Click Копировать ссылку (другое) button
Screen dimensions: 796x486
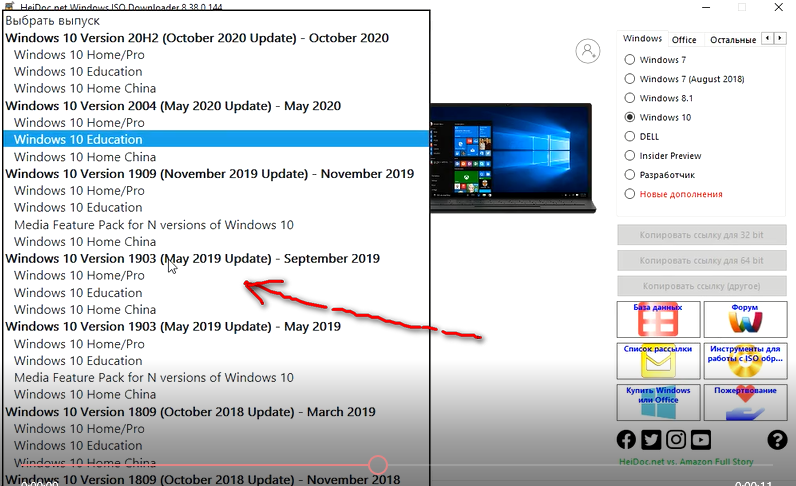point(702,286)
